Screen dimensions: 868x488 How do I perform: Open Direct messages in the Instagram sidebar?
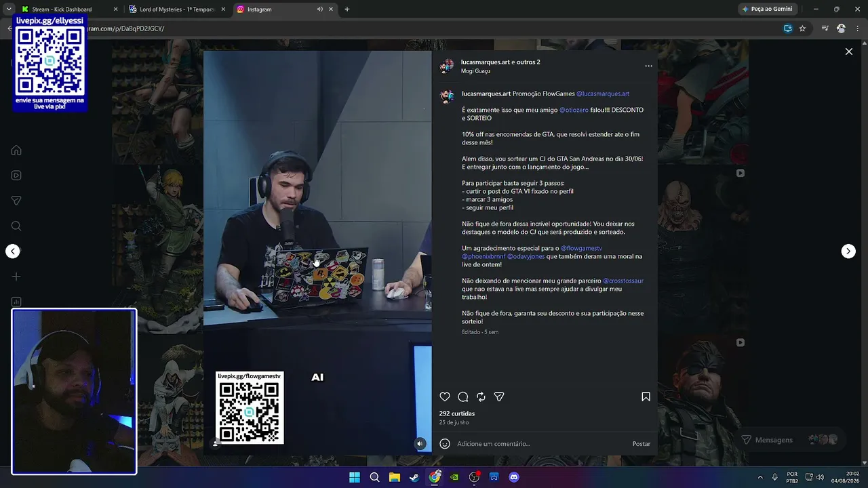tap(16, 201)
